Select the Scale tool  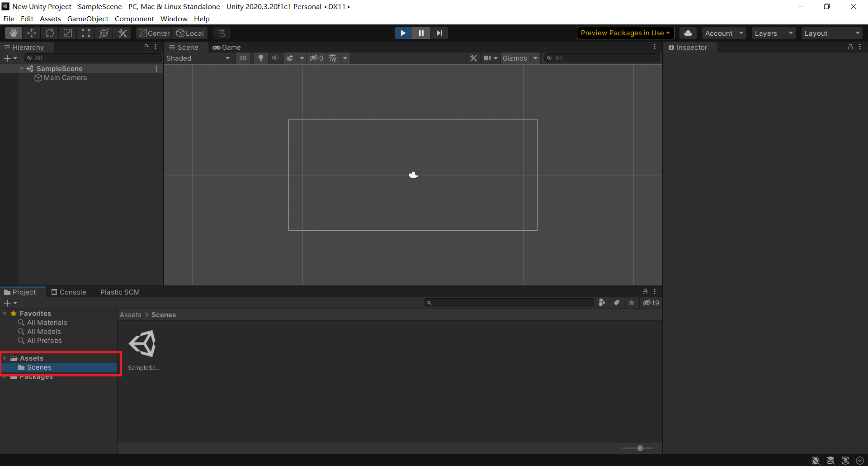click(68, 33)
